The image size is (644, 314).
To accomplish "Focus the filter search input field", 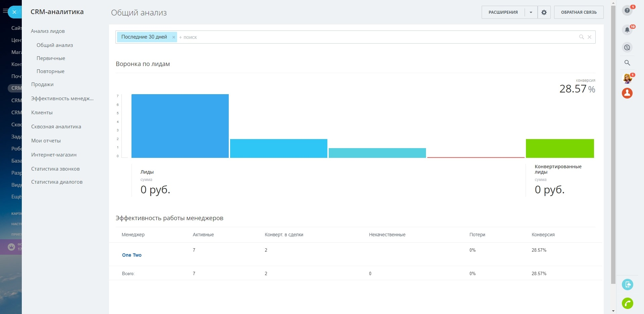I will coord(376,37).
